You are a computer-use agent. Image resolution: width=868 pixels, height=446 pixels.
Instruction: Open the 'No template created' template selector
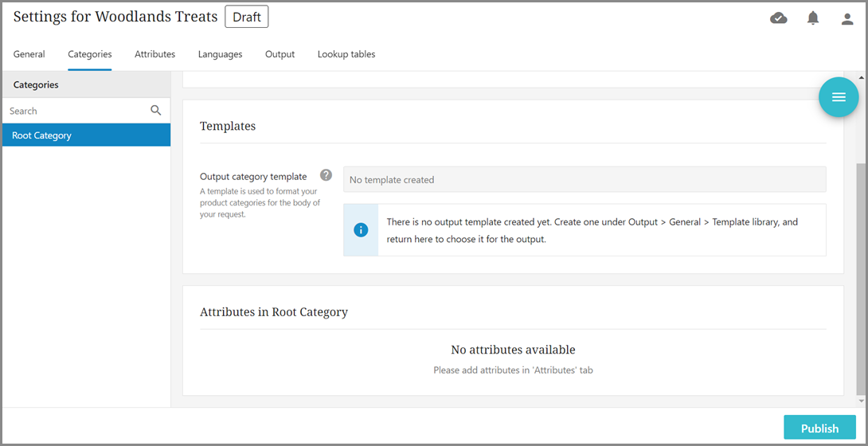tap(584, 180)
